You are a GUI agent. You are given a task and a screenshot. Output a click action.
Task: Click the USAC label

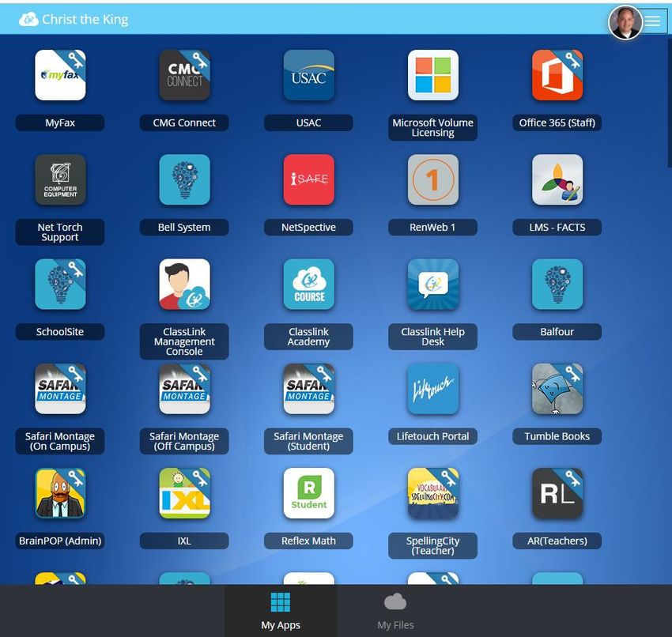coord(308,123)
